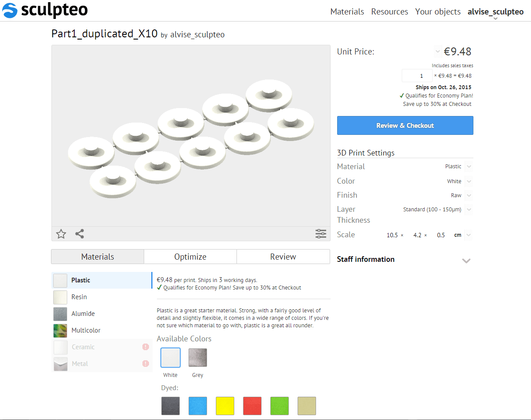The width and height of the screenshot is (531, 420).
Task: Click 'Ships on Oct. 26, 2015' text
Action: pos(444,87)
